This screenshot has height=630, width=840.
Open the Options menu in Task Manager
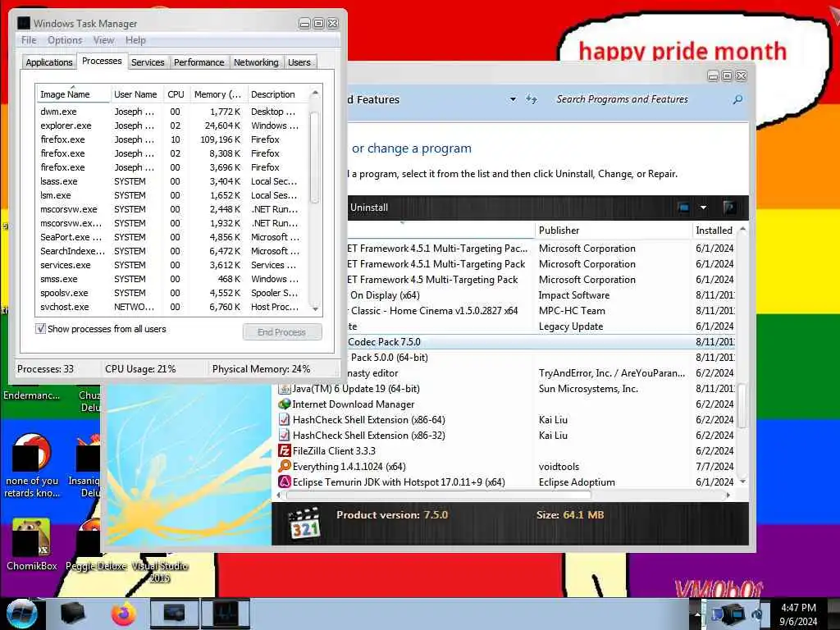click(65, 40)
